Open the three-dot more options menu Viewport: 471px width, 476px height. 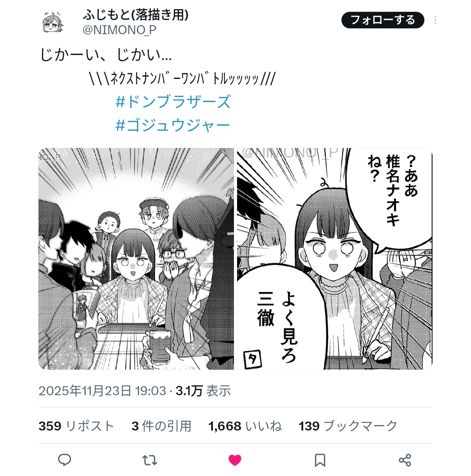(435, 20)
